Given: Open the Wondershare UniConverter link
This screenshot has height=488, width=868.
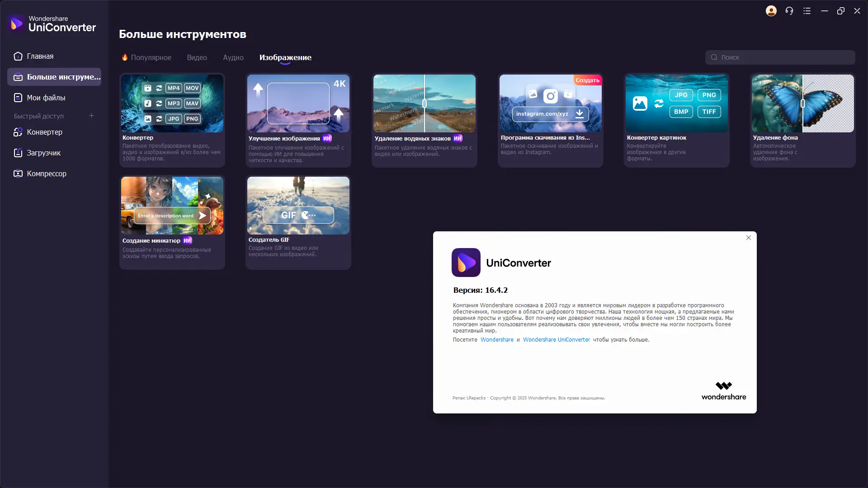Looking at the screenshot, I should 556,340.
